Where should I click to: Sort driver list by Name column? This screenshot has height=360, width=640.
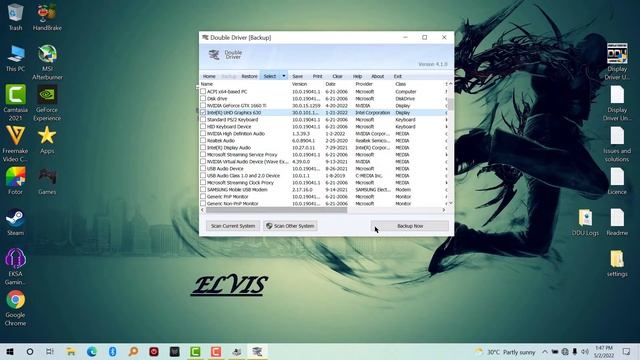(x=245, y=84)
